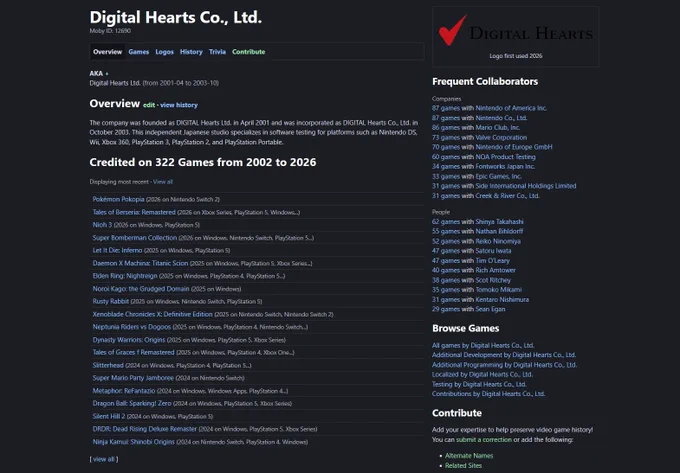Open Mario Club, Inc. company link
The image size is (680, 473).
497,127
